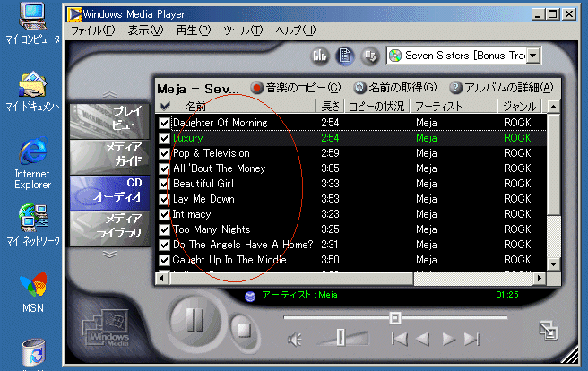Click horizontal scrollbar left arrow

point(162,279)
